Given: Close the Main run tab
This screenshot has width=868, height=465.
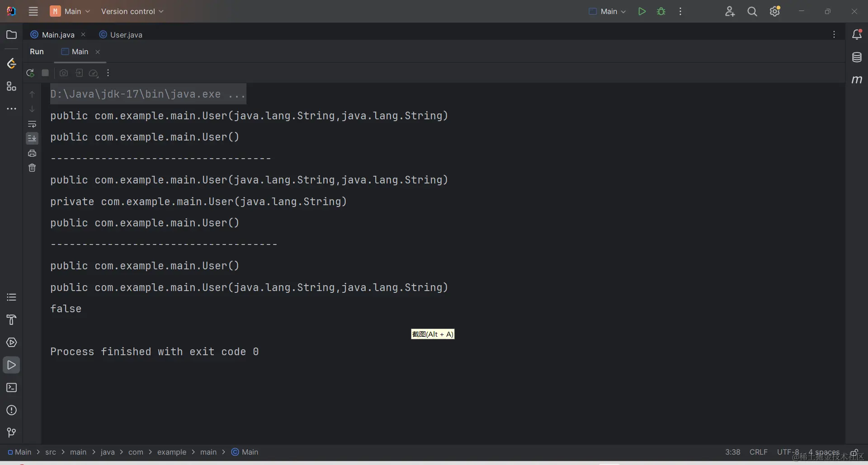Looking at the screenshot, I should (x=98, y=52).
